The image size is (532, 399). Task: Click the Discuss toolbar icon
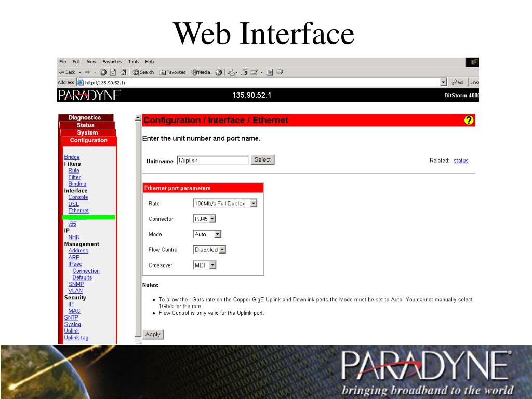tap(270, 72)
